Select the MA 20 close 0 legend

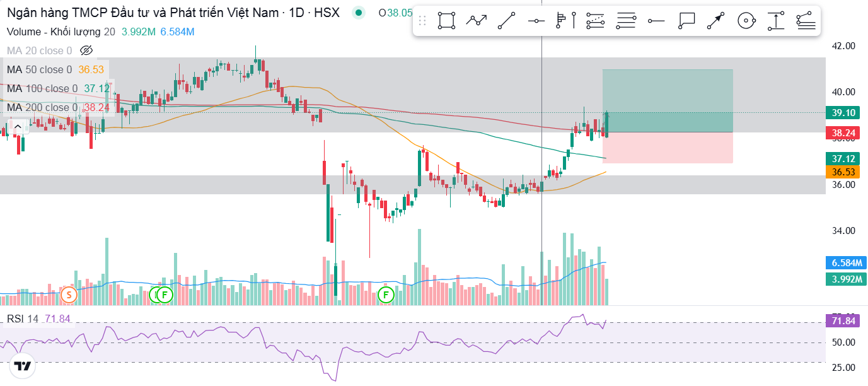(39, 50)
